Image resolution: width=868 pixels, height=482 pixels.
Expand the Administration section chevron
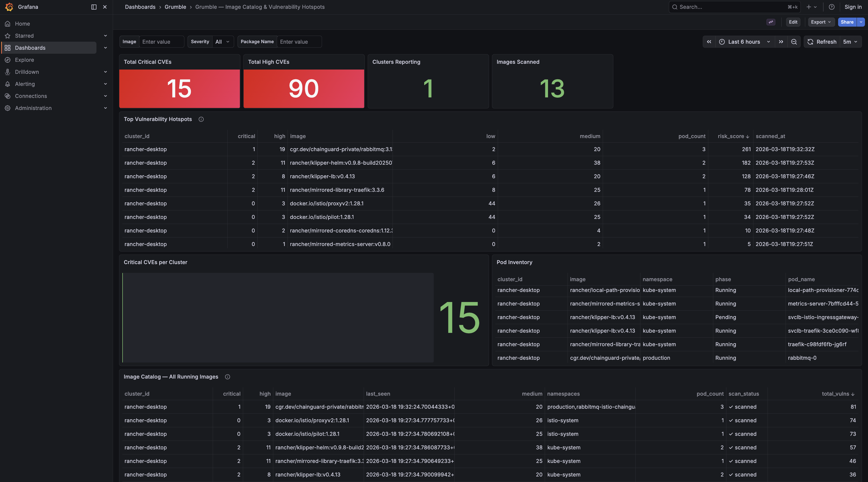click(105, 108)
